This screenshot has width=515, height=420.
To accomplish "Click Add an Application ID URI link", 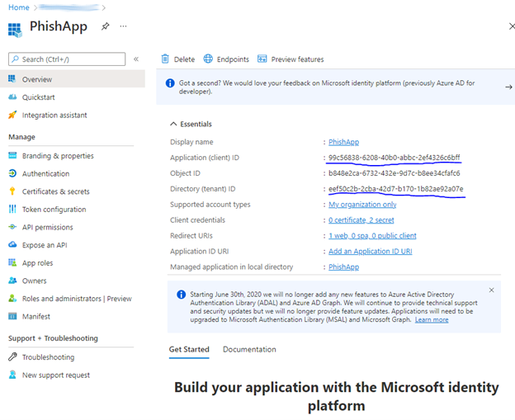I will (370, 252).
